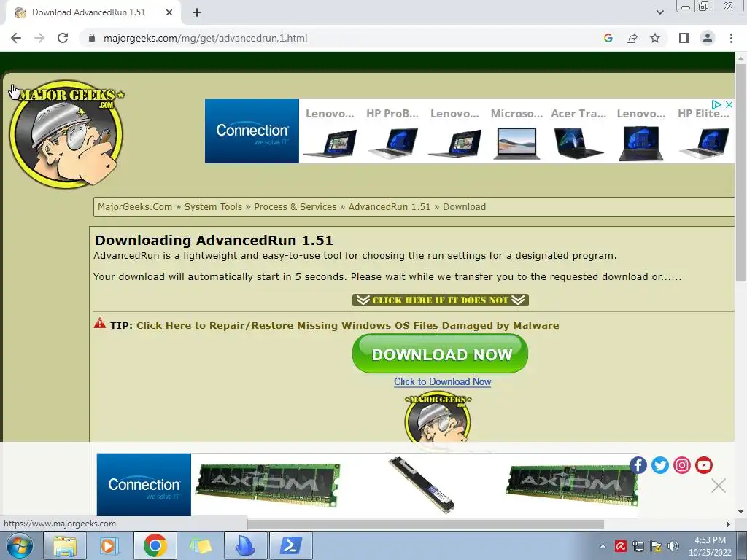
Task: Bookmark this page with the star
Action: (x=655, y=38)
